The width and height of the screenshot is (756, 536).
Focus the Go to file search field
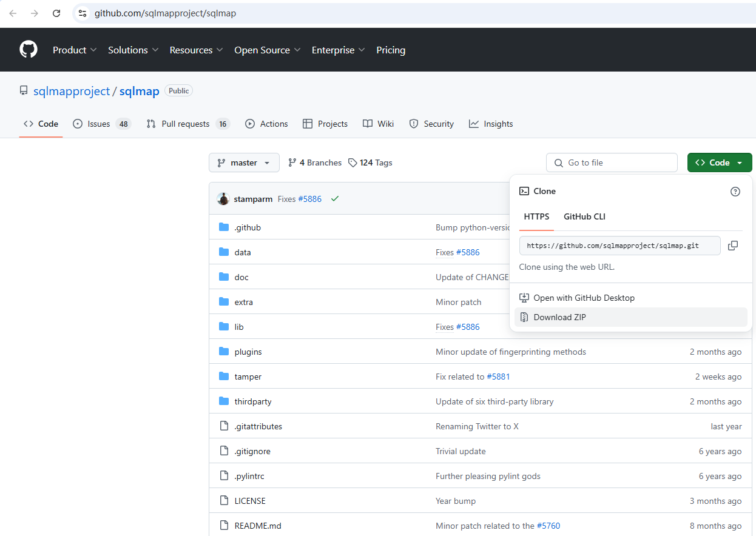click(x=612, y=162)
